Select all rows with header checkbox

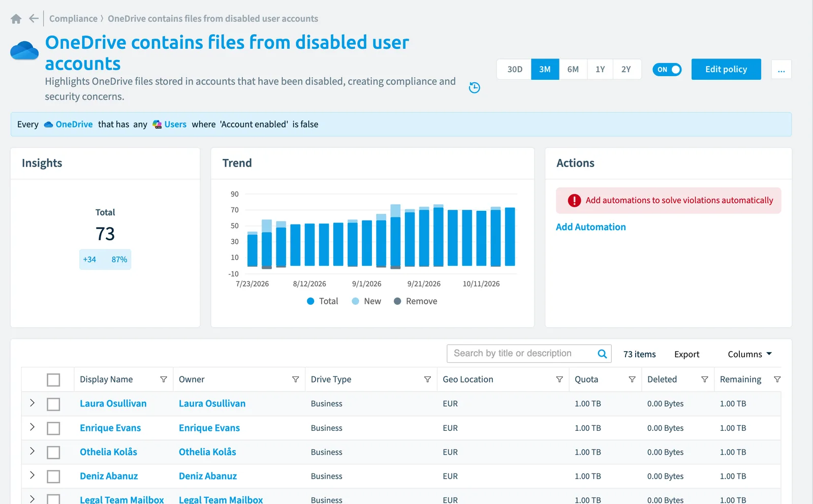tap(53, 380)
